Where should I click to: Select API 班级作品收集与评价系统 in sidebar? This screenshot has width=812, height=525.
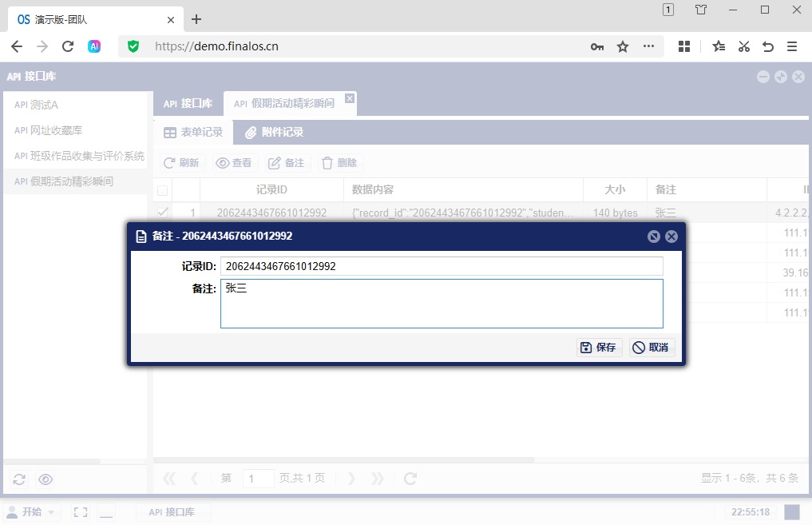[75, 156]
